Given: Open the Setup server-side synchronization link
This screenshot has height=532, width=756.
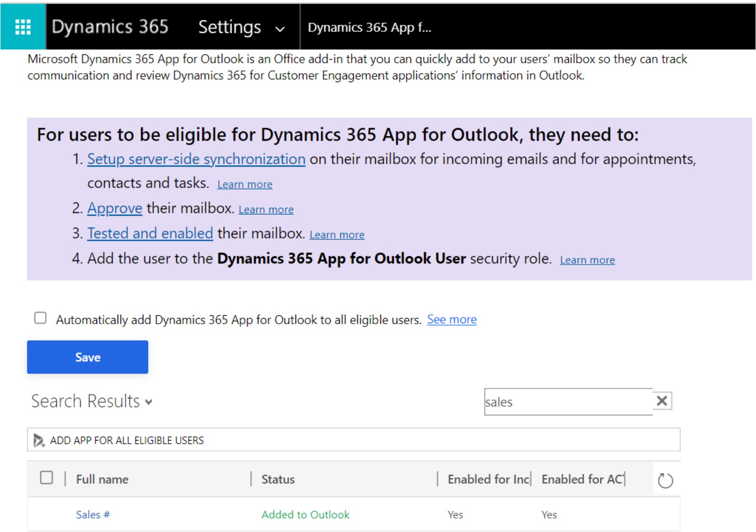Looking at the screenshot, I should pyautogui.click(x=195, y=159).
